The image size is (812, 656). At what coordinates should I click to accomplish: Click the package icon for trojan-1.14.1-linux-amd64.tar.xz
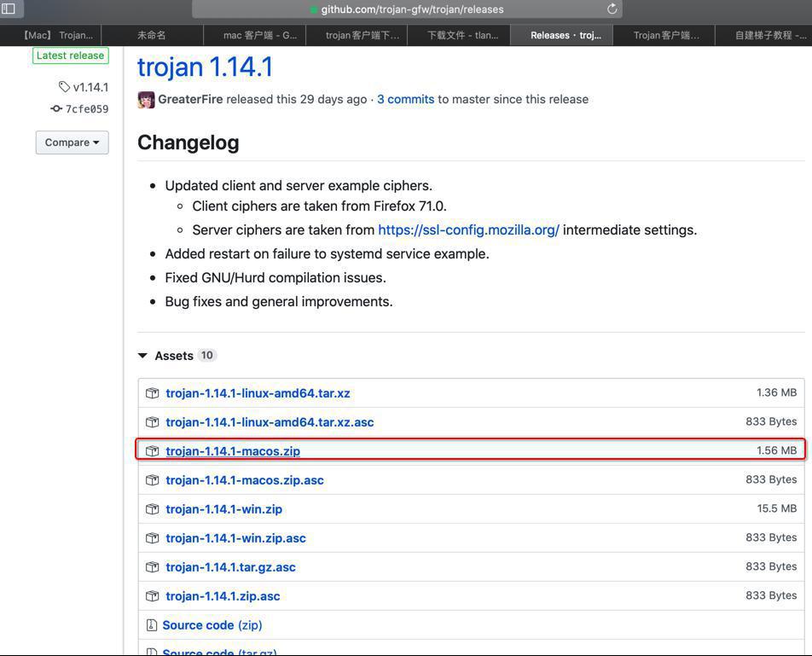click(152, 393)
